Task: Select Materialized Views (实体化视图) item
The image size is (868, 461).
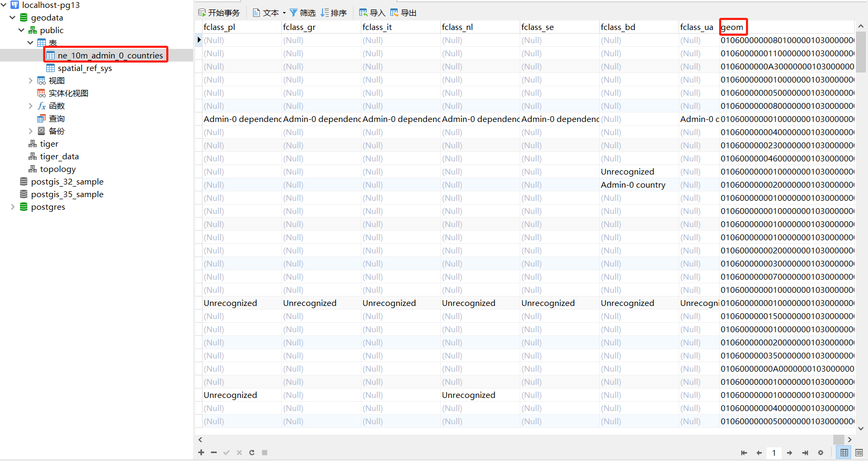Action: click(68, 93)
